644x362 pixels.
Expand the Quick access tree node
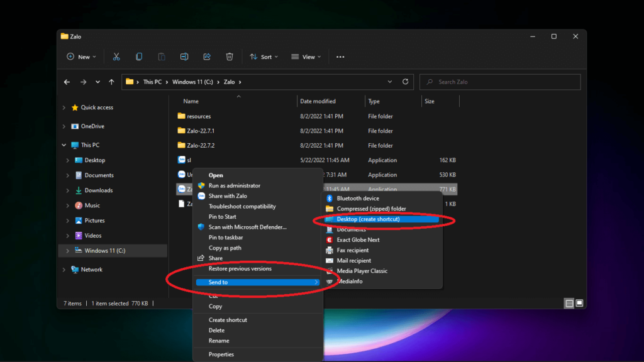click(x=64, y=107)
